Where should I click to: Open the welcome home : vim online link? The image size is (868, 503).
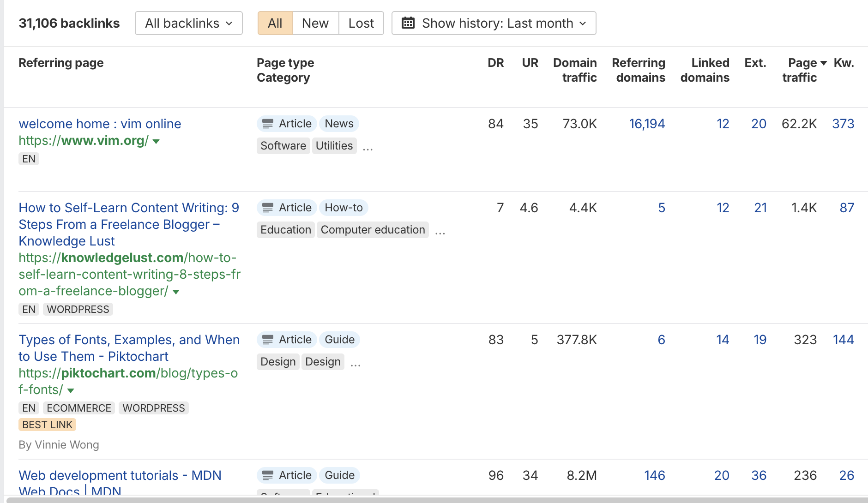[x=100, y=124]
